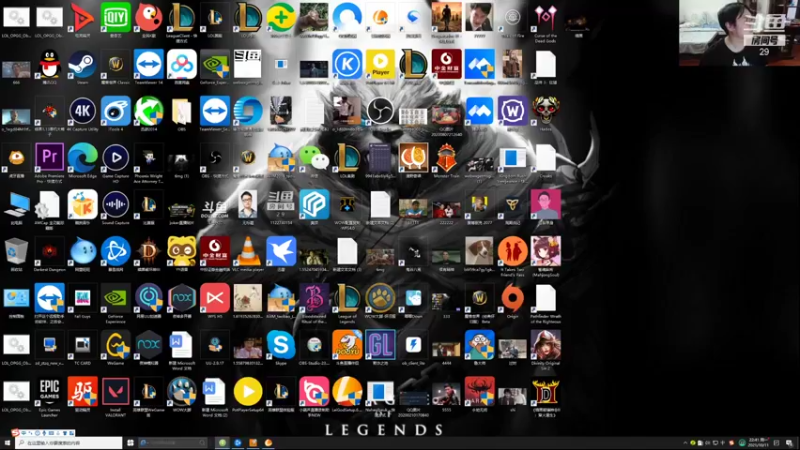Open the blue K music app shortcut
The width and height of the screenshot is (800, 450).
[347, 64]
